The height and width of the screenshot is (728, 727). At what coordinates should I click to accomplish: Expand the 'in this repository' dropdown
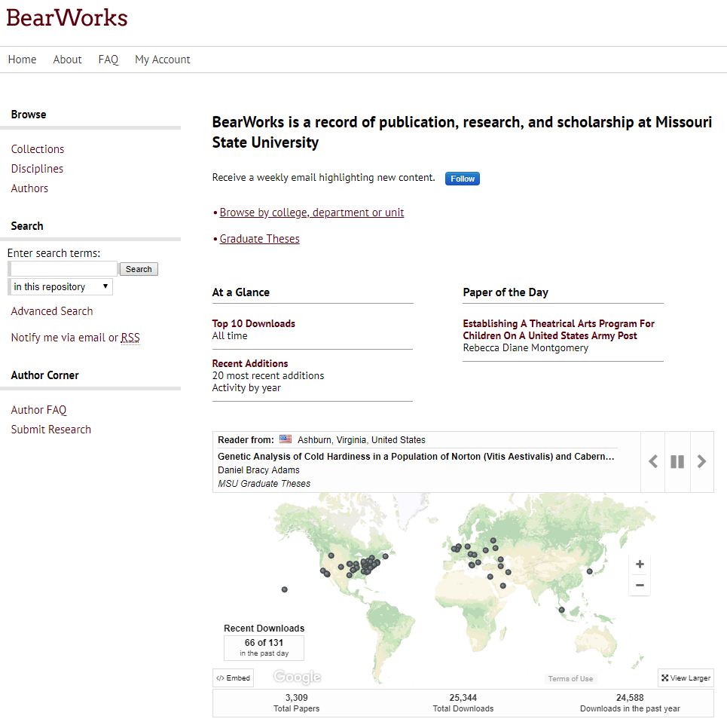(x=60, y=287)
